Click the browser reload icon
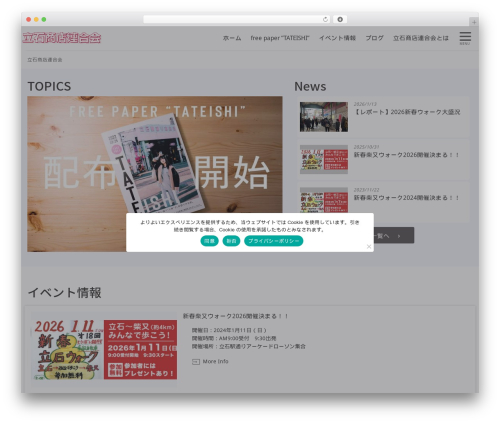Screen dimensions: 500x423 click(x=325, y=19)
